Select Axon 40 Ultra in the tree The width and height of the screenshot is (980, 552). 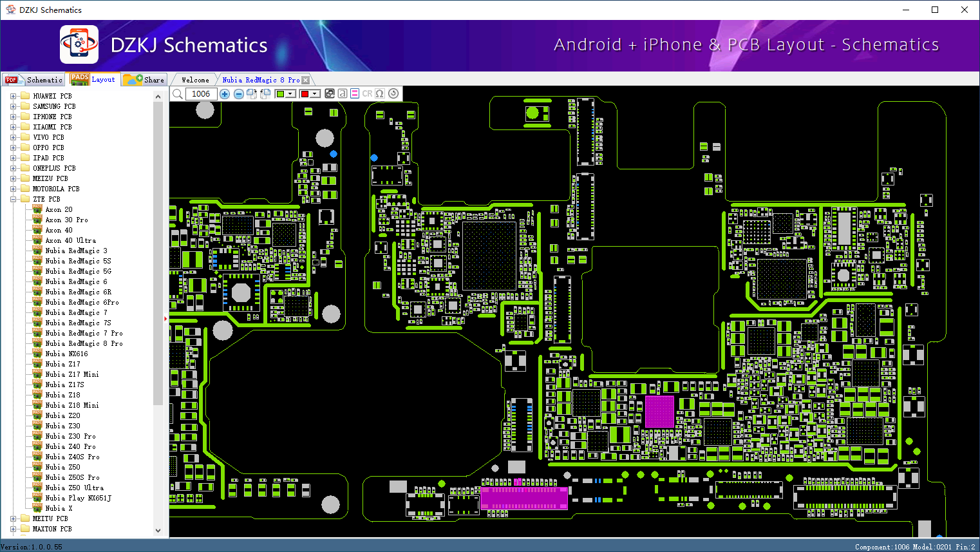pos(70,240)
